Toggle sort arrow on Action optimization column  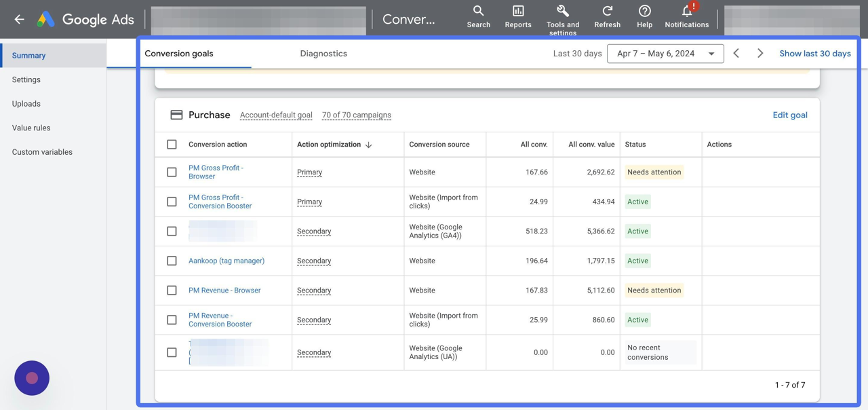click(x=369, y=145)
